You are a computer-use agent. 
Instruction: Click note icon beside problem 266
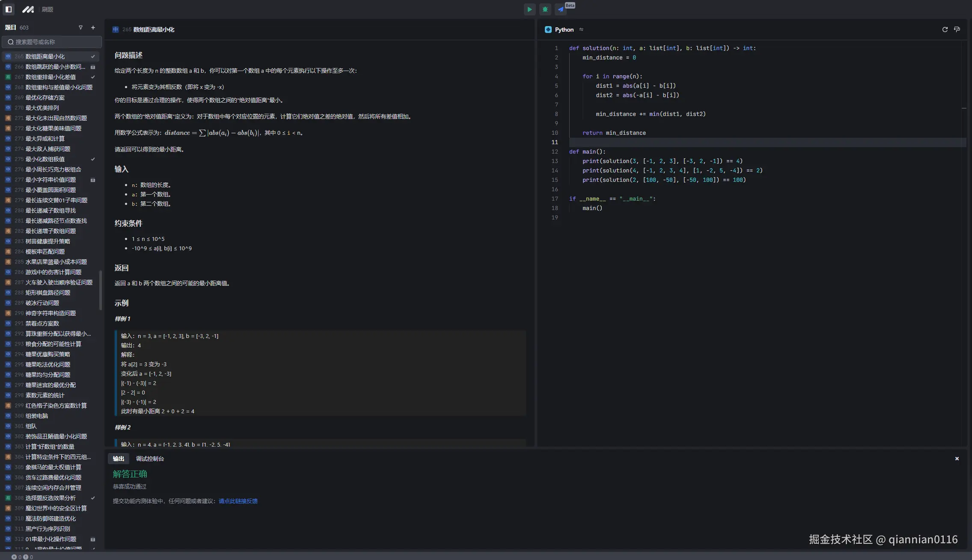point(93,67)
